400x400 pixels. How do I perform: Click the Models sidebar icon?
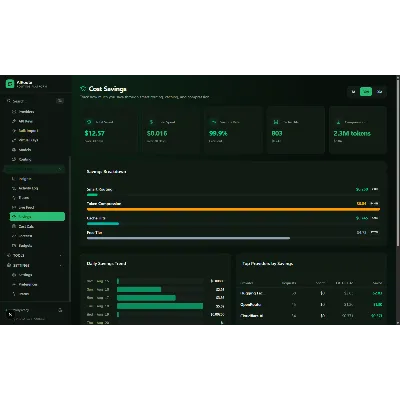[x=14, y=150]
